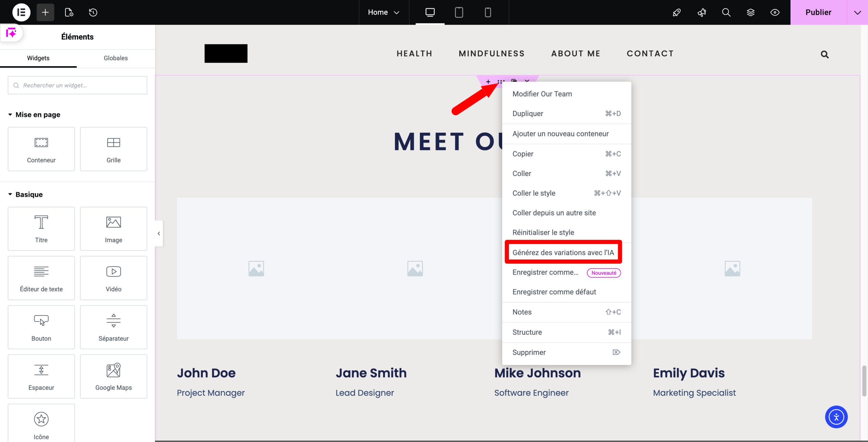
Task: Collapse the Basique section
Action: pos(25,194)
